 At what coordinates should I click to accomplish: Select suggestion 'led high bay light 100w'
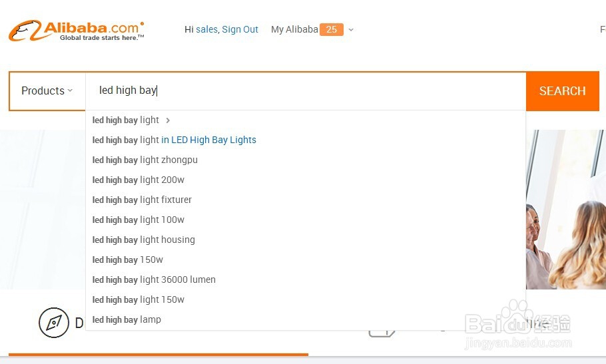(139, 220)
